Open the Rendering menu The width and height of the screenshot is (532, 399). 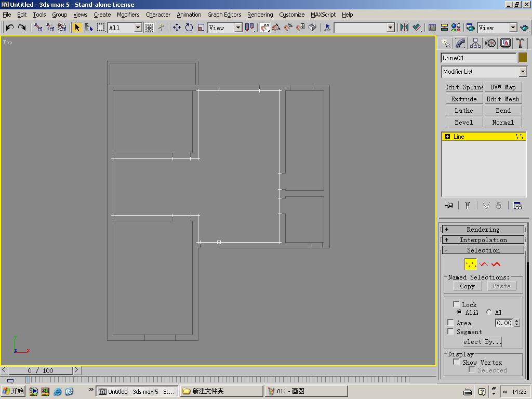point(260,15)
